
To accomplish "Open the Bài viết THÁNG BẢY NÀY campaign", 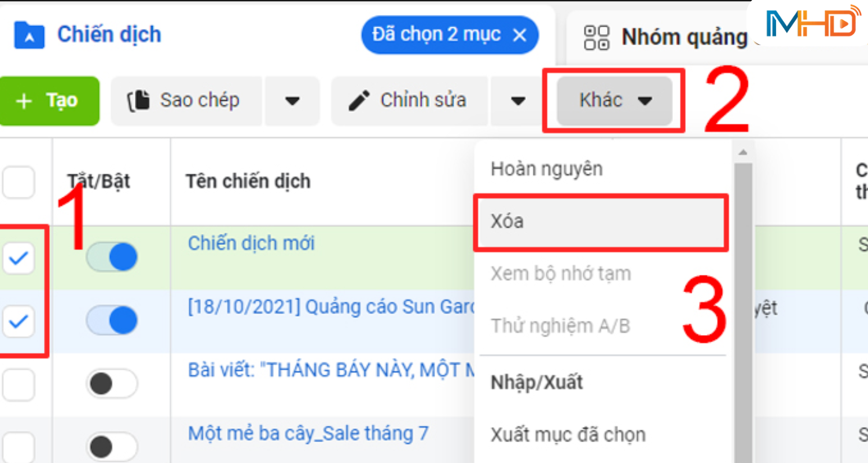I will (330, 370).
